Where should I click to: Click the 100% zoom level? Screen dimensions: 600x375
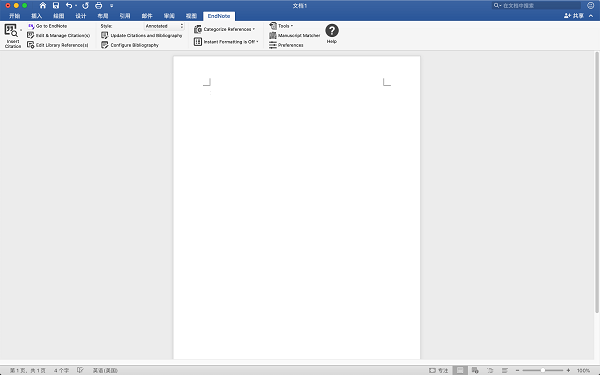583,370
